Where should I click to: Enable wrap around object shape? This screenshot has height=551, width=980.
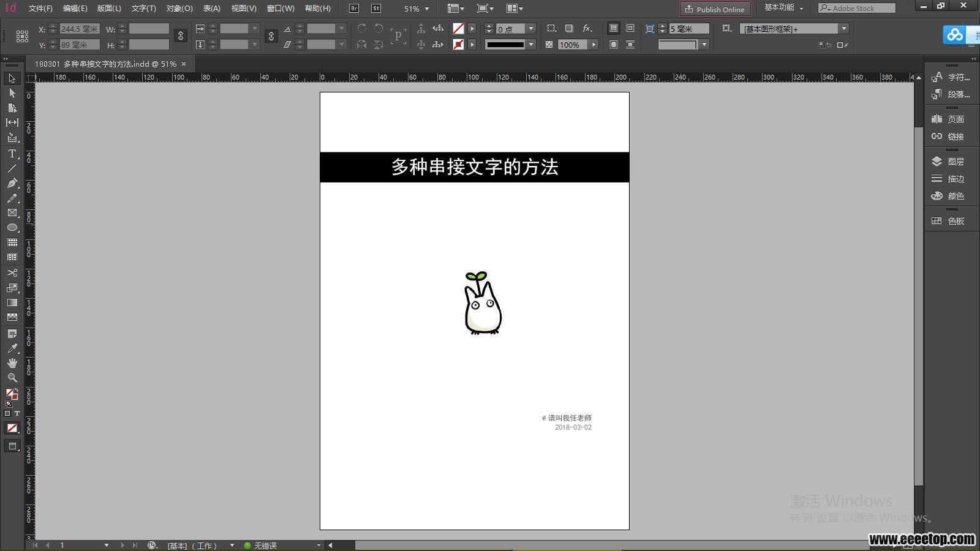[613, 45]
